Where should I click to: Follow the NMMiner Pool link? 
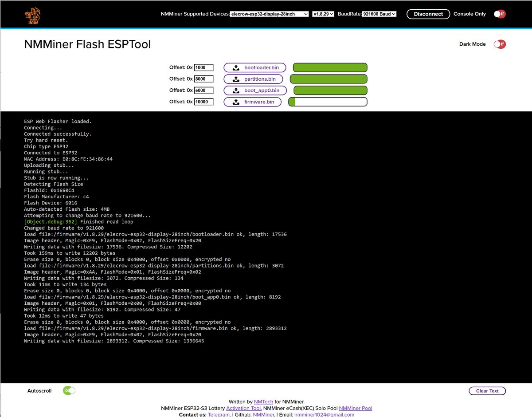pos(355,408)
